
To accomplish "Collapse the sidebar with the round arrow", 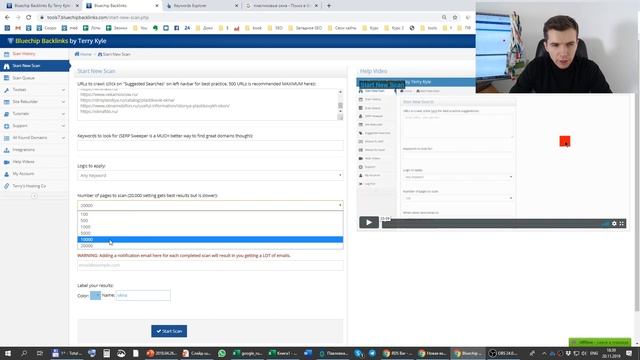I will [x=34, y=196].
